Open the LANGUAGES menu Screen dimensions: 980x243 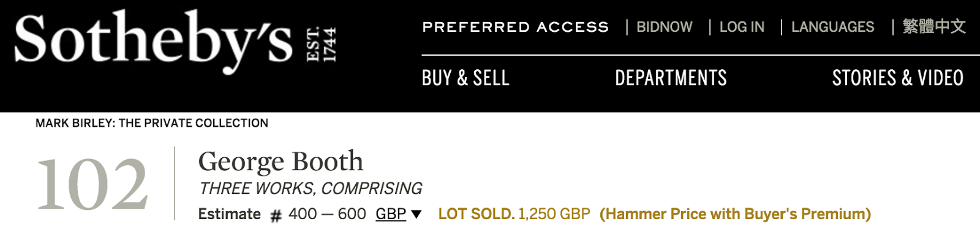click(832, 27)
